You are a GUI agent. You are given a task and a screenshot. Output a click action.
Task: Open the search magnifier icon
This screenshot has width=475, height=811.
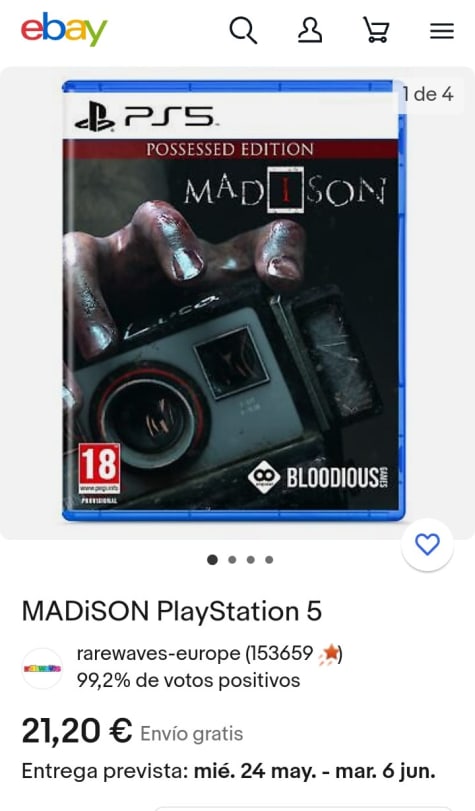[x=243, y=30]
